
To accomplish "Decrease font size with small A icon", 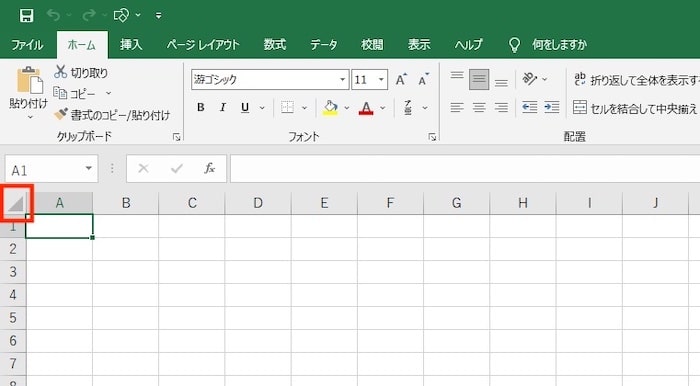I will click(x=423, y=79).
